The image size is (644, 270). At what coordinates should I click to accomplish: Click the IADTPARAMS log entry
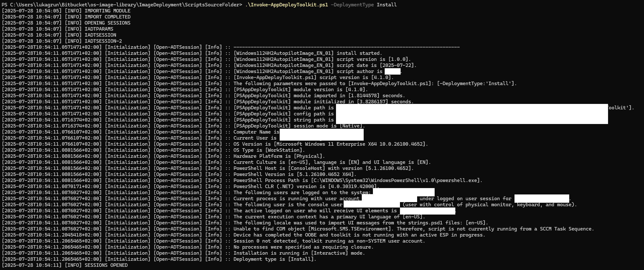tap(99, 29)
